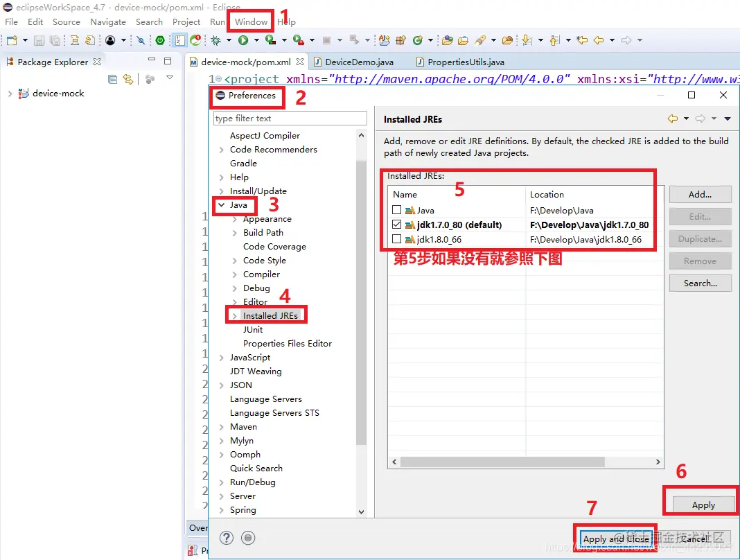Click the Add... button

point(700,194)
